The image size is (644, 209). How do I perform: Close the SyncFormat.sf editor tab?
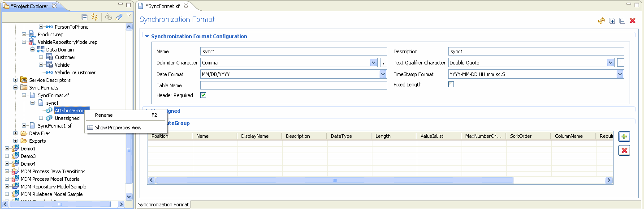click(x=186, y=6)
